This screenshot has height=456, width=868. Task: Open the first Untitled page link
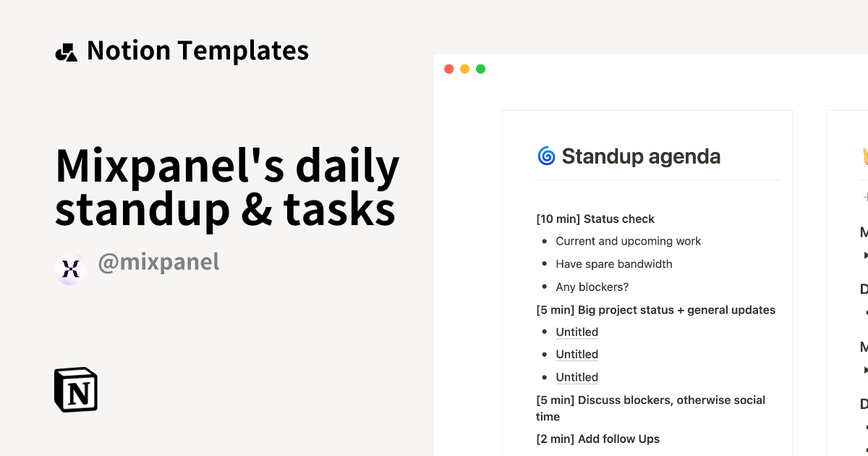[576, 332]
